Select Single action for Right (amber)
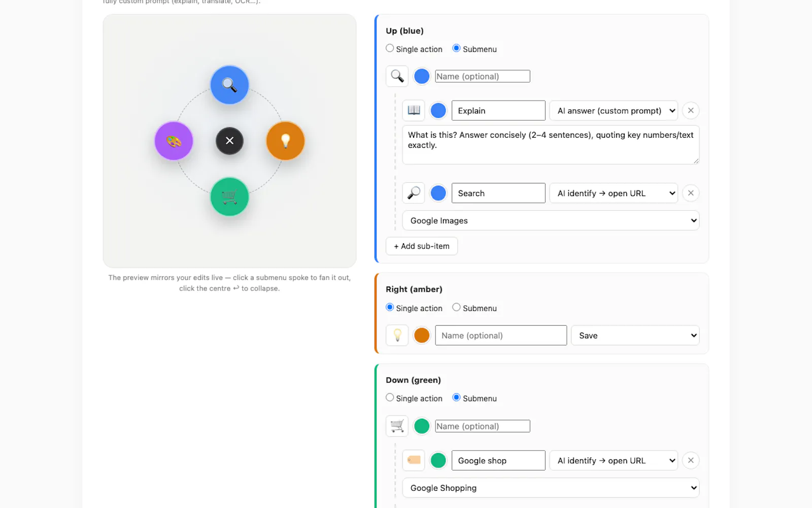Image resolution: width=812 pixels, height=508 pixels. tap(390, 307)
